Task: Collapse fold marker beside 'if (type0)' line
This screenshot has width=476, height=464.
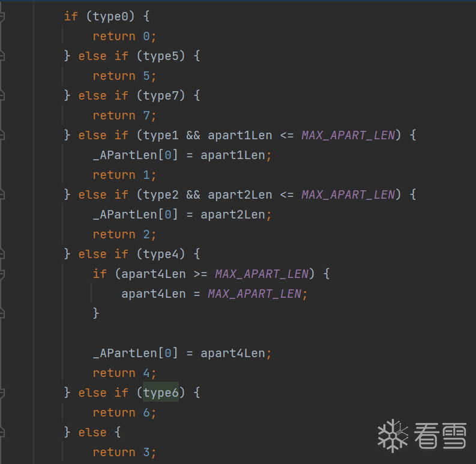Action: pyautogui.click(x=2, y=17)
